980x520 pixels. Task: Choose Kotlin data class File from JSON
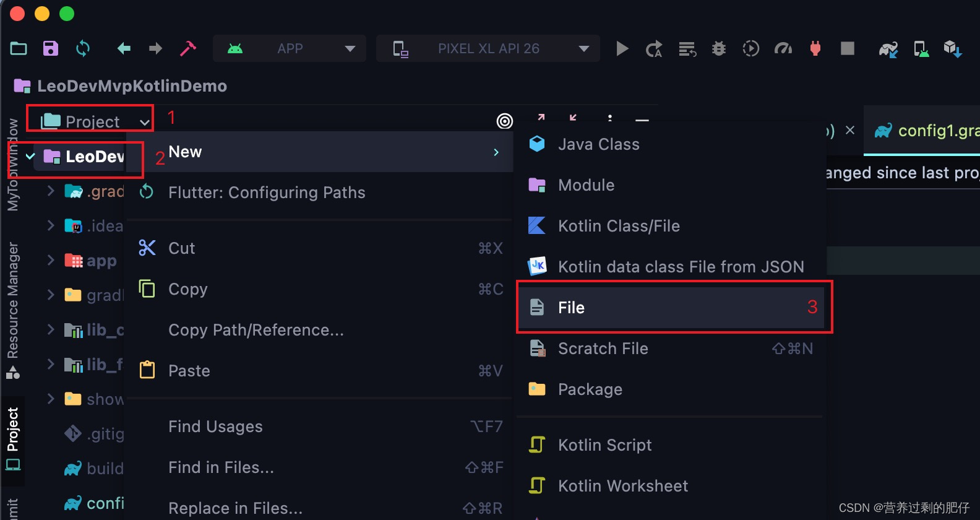point(671,267)
